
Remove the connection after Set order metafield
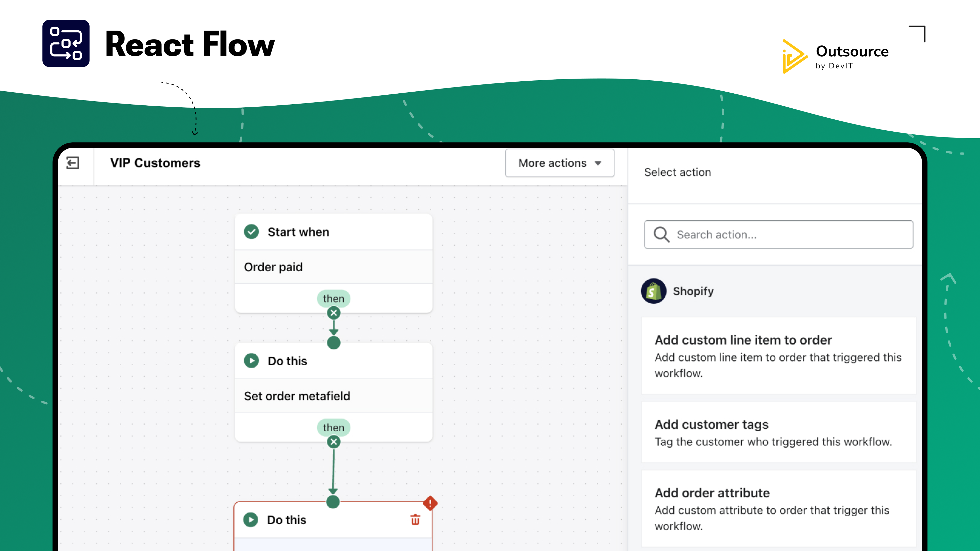coord(334,442)
